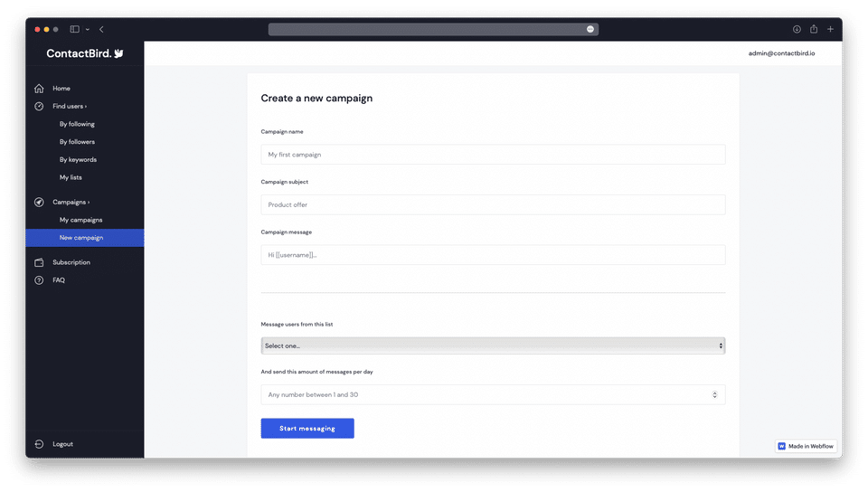This screenshot has width=868, height=492.
Task: Click the ContactBird bird logo
Action: click(118, 53)
